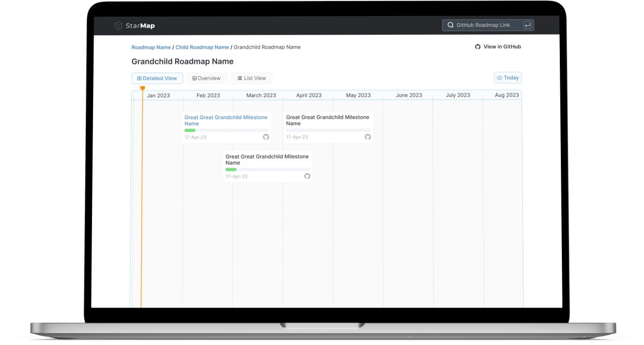Click the Feb 2023 month label

[208, 96]
